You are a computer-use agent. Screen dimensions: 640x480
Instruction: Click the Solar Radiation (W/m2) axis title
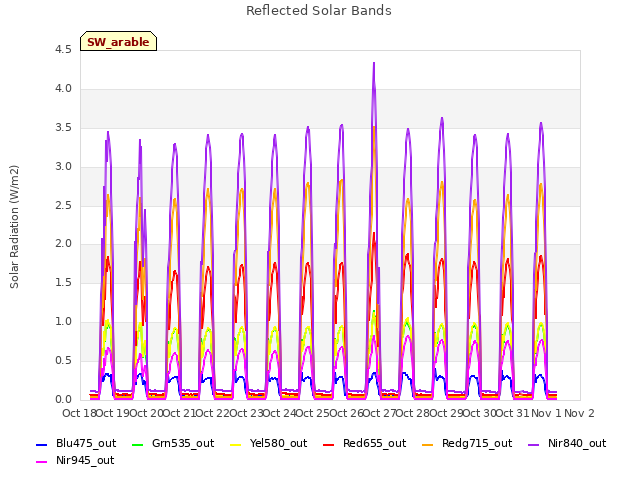click(14, 227)
